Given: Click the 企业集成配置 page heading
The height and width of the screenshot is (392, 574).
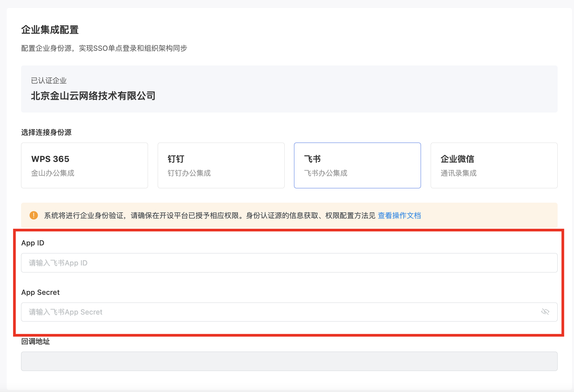Looking at the screenshot, I should tap(50, 30).
